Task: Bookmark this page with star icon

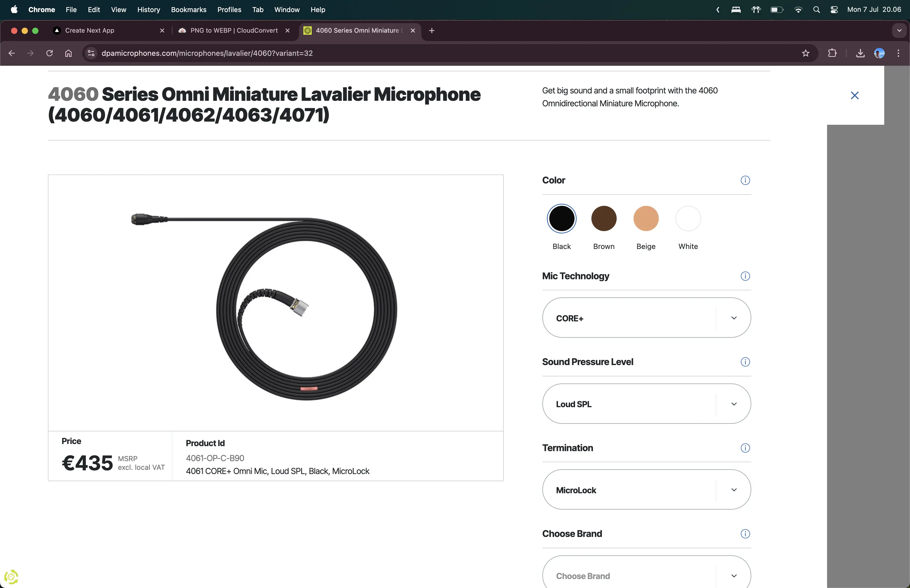Action: 805,53
